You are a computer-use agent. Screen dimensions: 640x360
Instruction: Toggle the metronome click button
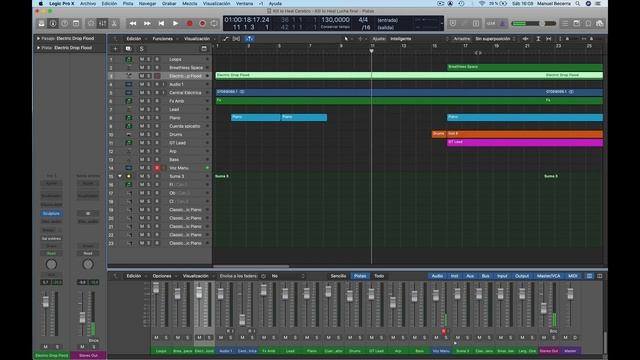(x=502, y=24)
